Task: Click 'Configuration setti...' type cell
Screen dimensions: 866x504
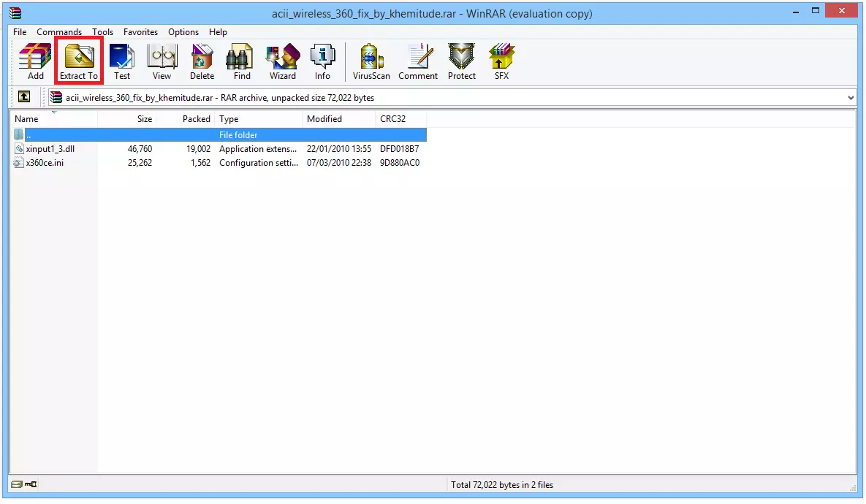Action: click(259, 163)
